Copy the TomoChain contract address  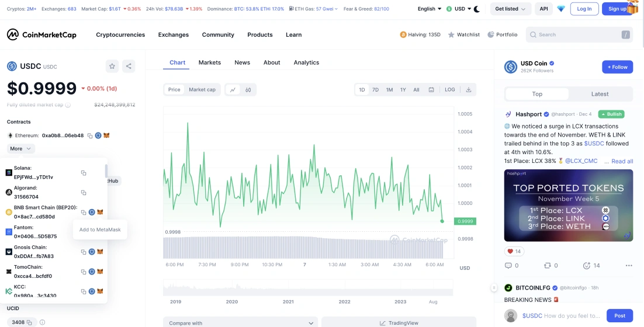[x=84, y=272]
